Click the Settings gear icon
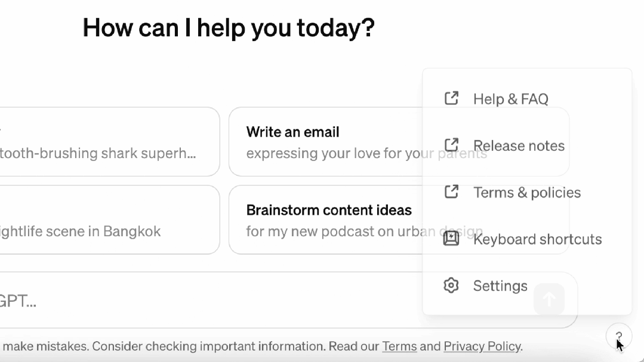The width and height of the screenshot is (644, 362). (452, 286)
